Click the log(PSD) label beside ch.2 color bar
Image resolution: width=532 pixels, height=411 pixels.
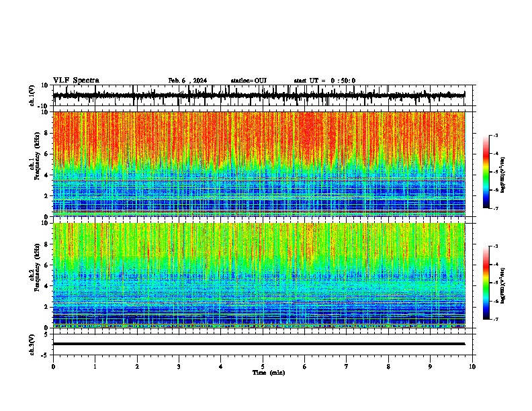click(x=503, y=286)
